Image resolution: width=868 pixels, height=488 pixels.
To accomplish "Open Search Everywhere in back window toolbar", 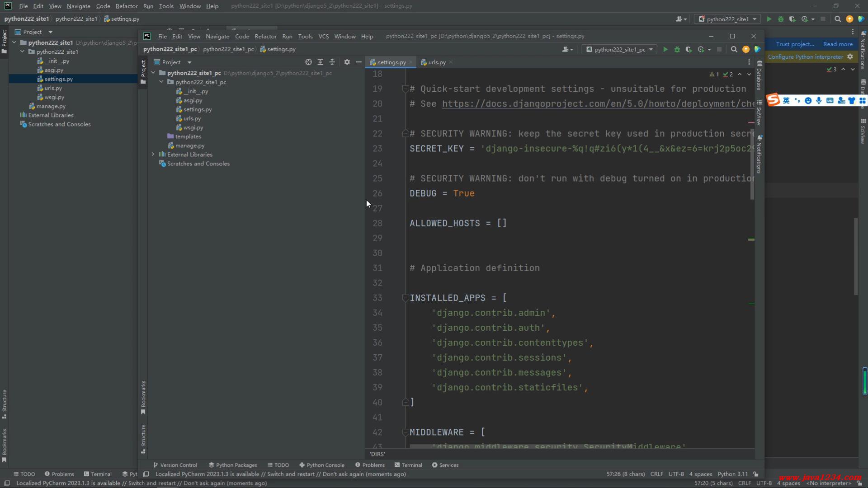I will pyautogui.click(x=837, y=19).
